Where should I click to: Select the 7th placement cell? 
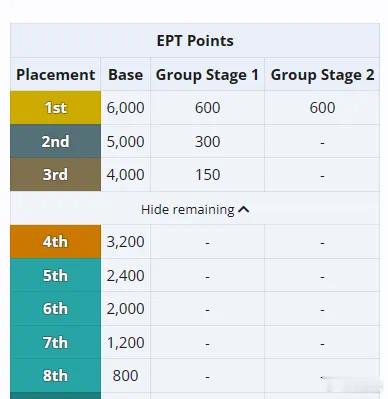tap(56, 342)
